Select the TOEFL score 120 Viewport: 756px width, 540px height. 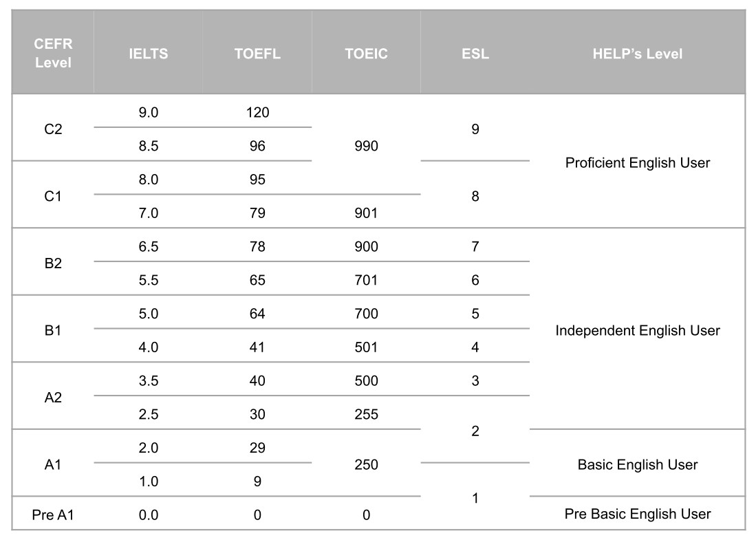click(257, 112)
